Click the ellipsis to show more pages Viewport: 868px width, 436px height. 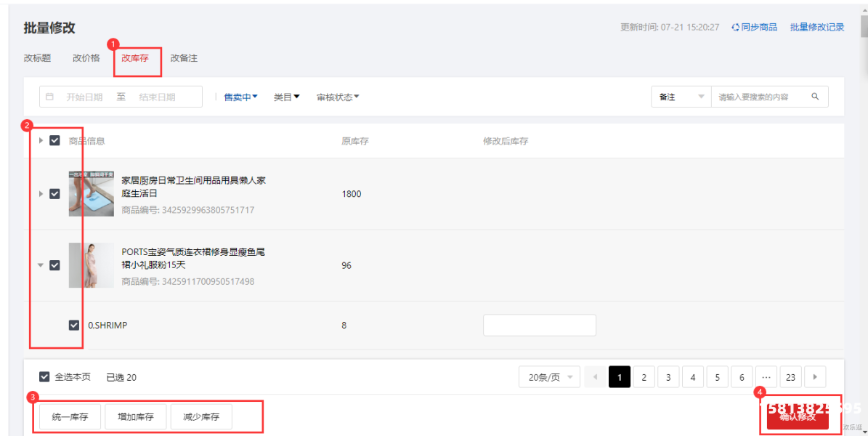(x=766, y=377)
